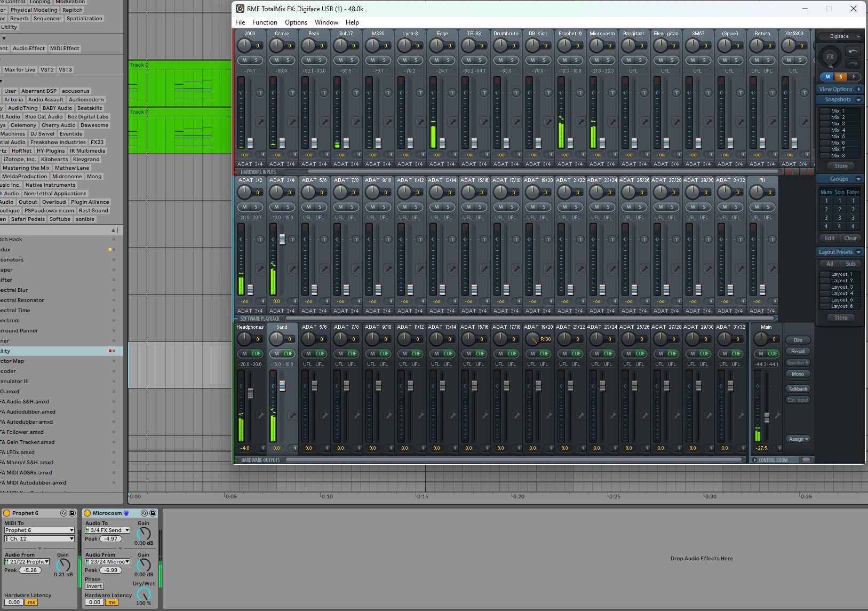The width and height of the screenshot is (868, 611).
Task: Toggle global Mute master button
Action: pos(827,77)
